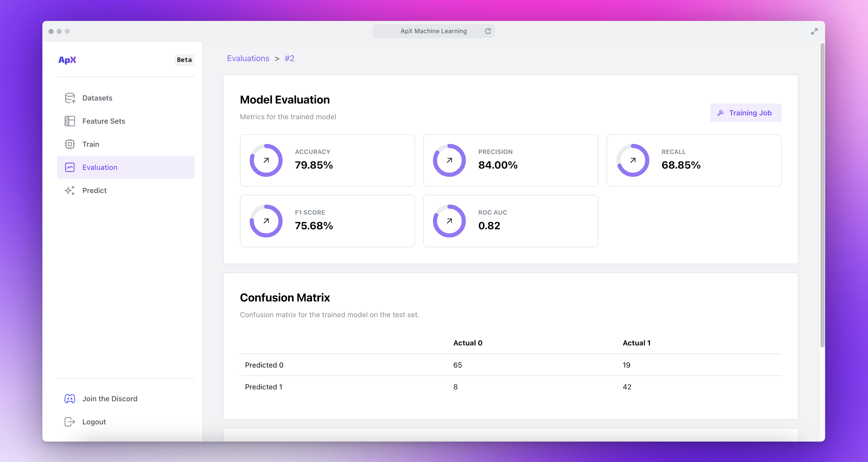Open the Feature Sets sidebar item
This screenshot has width=868, height=462.
point(103,121)
